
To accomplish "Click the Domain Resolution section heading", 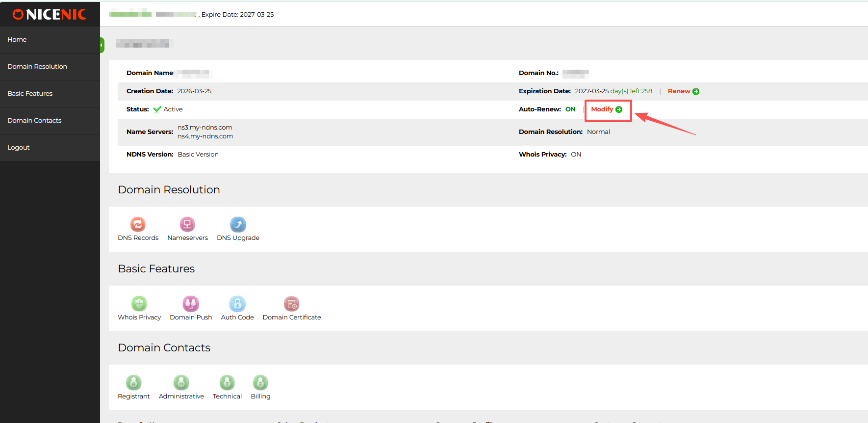I will coord(169,190).
